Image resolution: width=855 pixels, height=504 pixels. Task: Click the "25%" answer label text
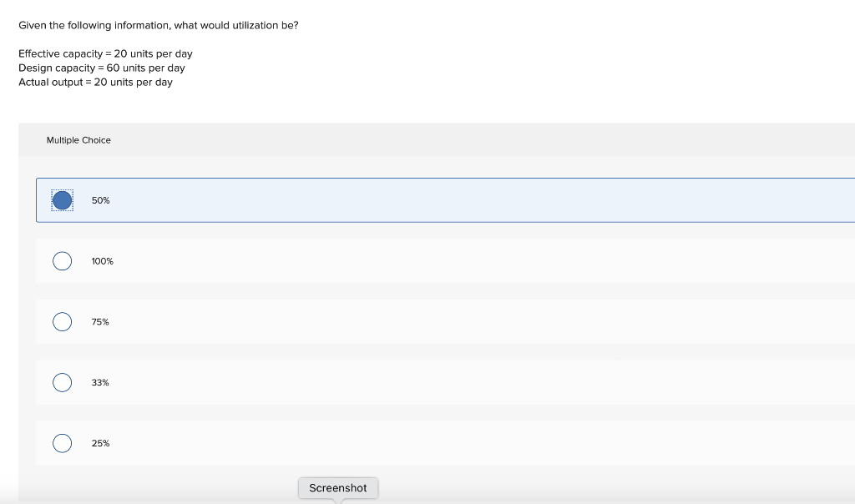pos(100,443)
